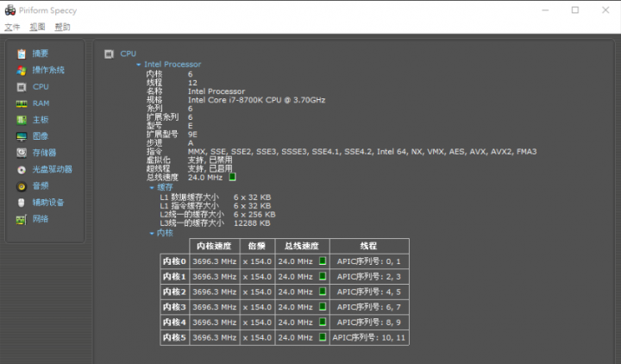Click the 线程 column header
Screen dimensions: 621x364
pyautogui.click(x=369, y=246)
